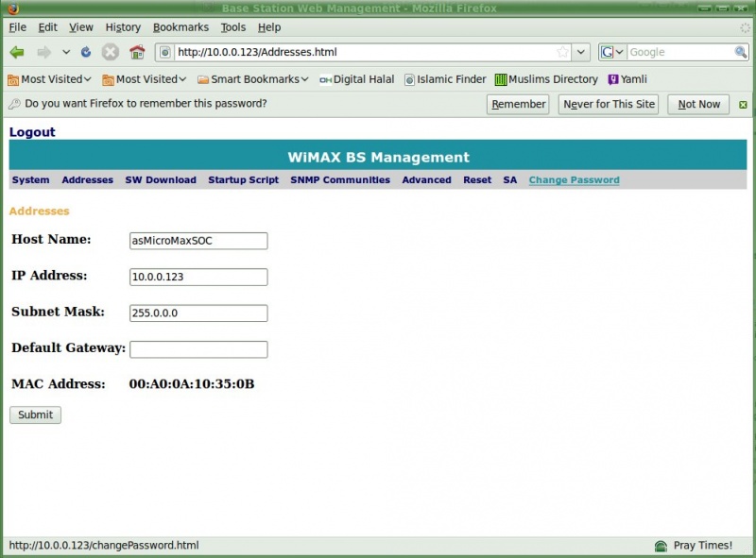
Task: Expand the address bar URL history dropdown
Action: coord(581,52)
